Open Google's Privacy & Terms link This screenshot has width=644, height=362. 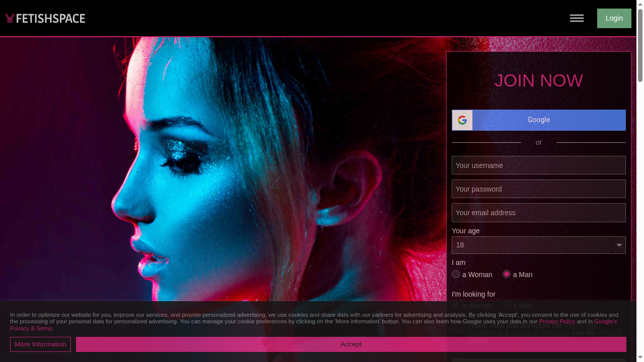[x=605, y=321]
